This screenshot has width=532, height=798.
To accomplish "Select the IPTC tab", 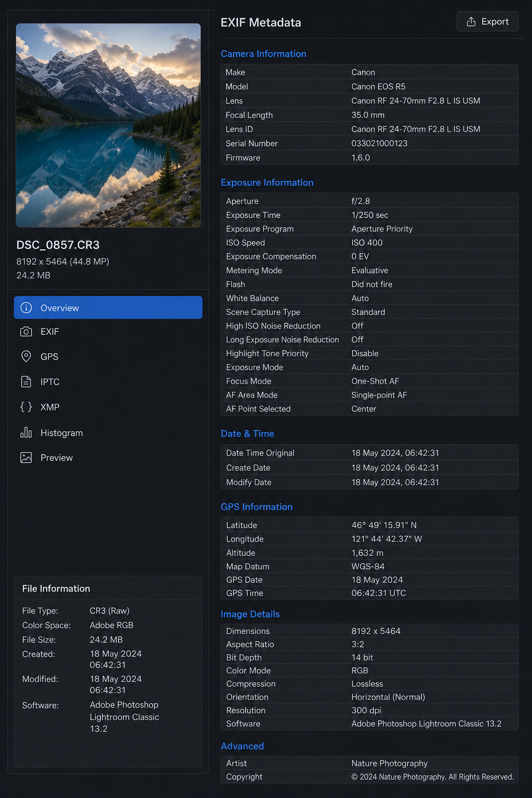I will point(108,382).
